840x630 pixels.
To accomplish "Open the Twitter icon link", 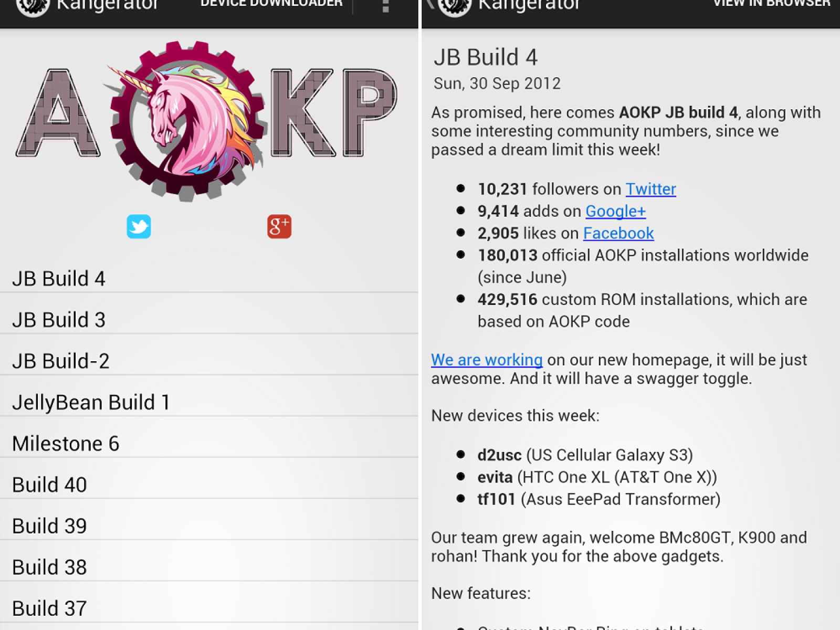I will tap(139, 226).
